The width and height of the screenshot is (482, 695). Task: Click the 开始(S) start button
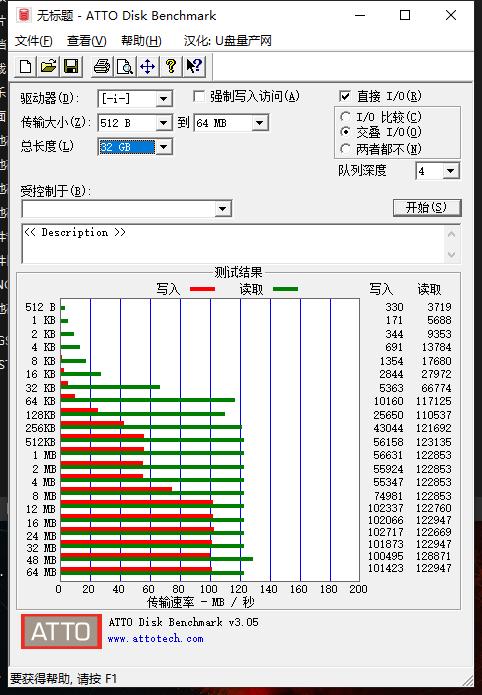(x=427, y=207)
